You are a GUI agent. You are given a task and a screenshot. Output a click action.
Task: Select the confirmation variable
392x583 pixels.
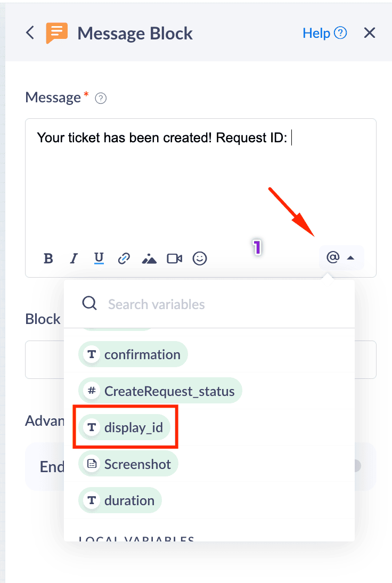point(133,355)
